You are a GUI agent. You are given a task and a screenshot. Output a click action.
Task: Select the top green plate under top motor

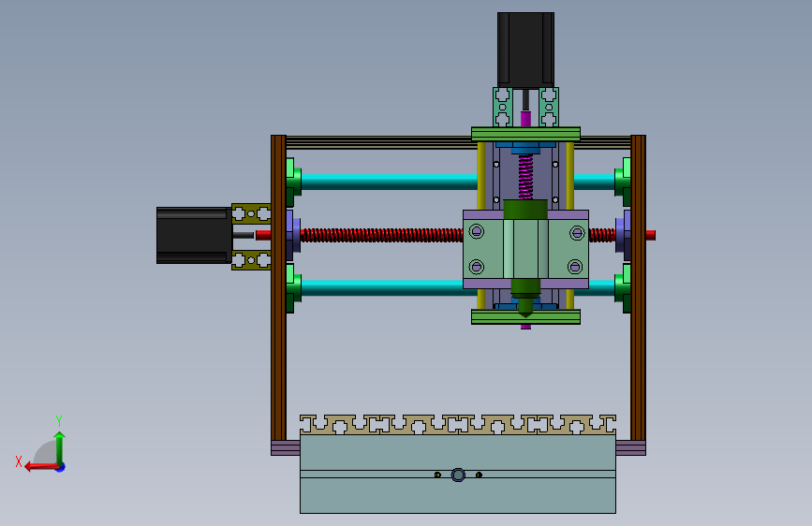[525, 134]
